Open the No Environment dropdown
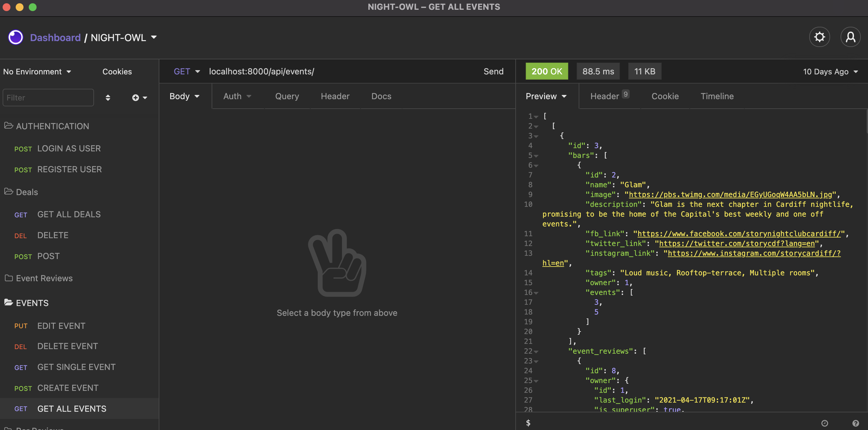 (37, 71)
